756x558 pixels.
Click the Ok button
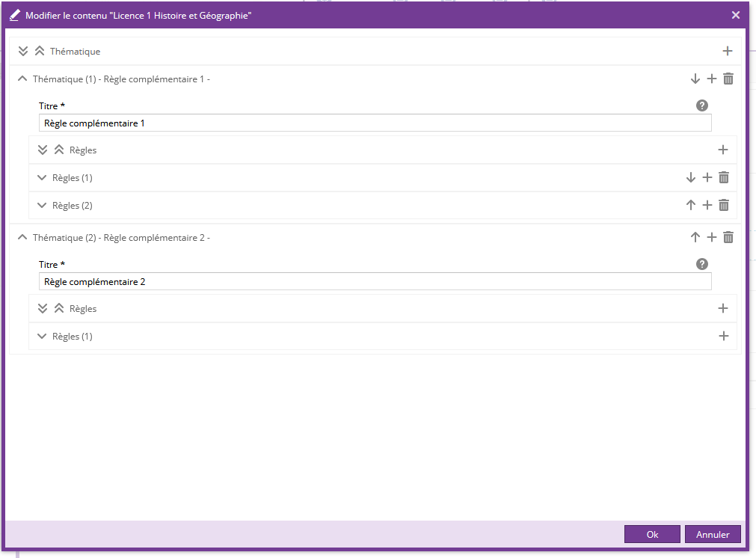652,534
